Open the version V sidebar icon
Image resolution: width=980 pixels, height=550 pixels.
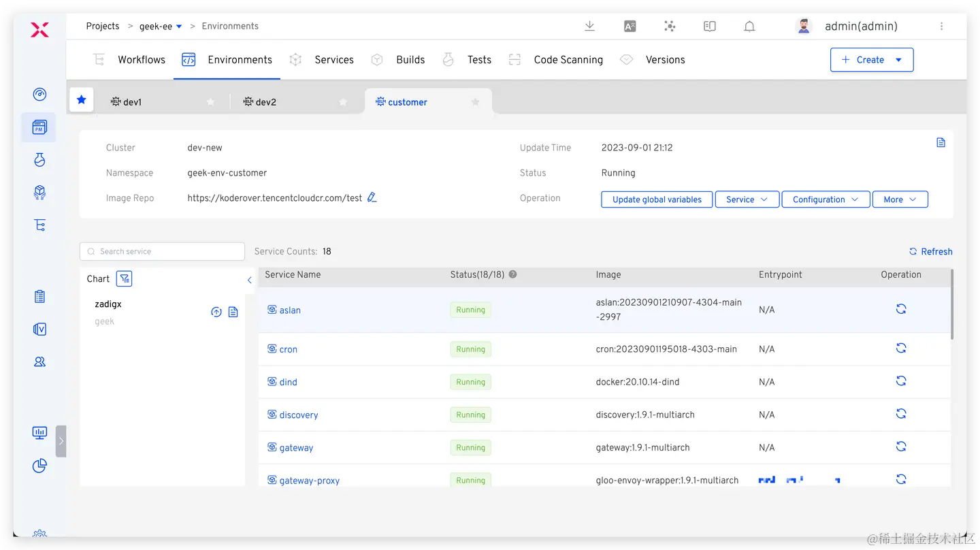[39, 329]
